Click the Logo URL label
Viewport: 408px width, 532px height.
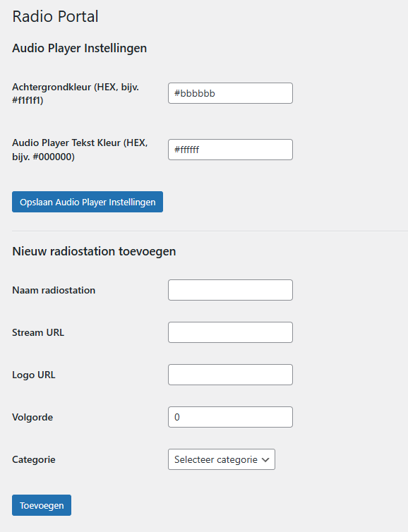[x=34, y=375]
